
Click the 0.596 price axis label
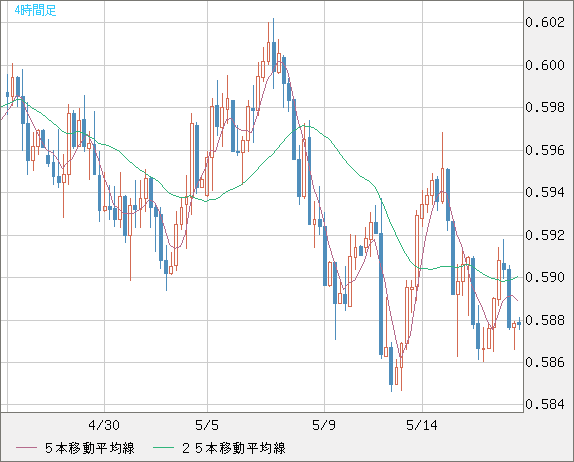pos(545,150)
